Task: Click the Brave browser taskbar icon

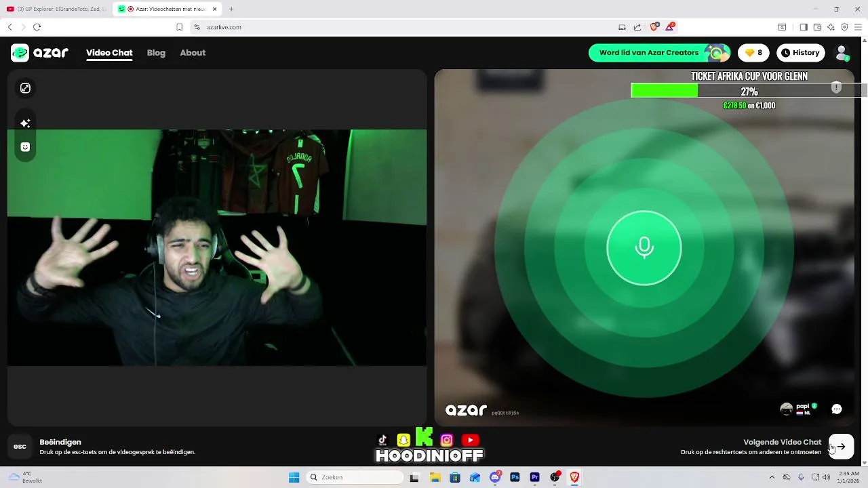Action: click(x=574, y=477)
